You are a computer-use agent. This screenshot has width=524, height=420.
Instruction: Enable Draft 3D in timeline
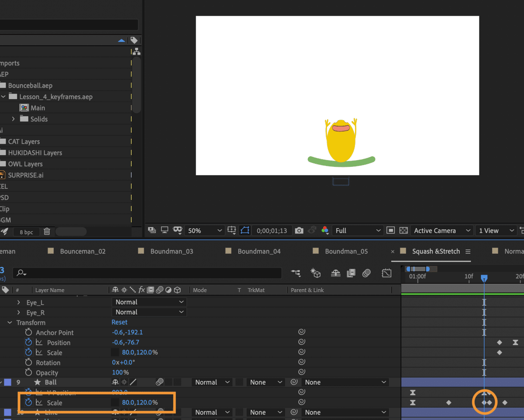click(315, 273)
